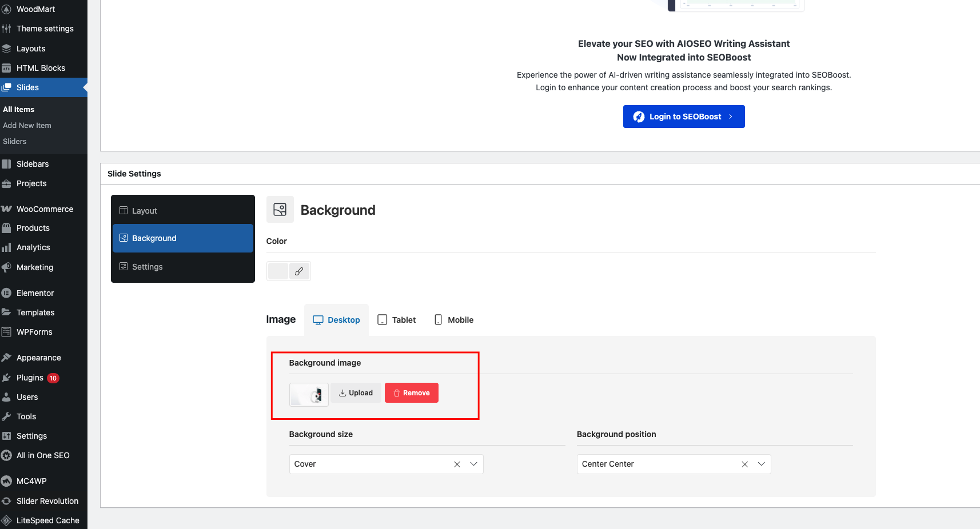Clear the Center Center position selection

tap(744, 464)
